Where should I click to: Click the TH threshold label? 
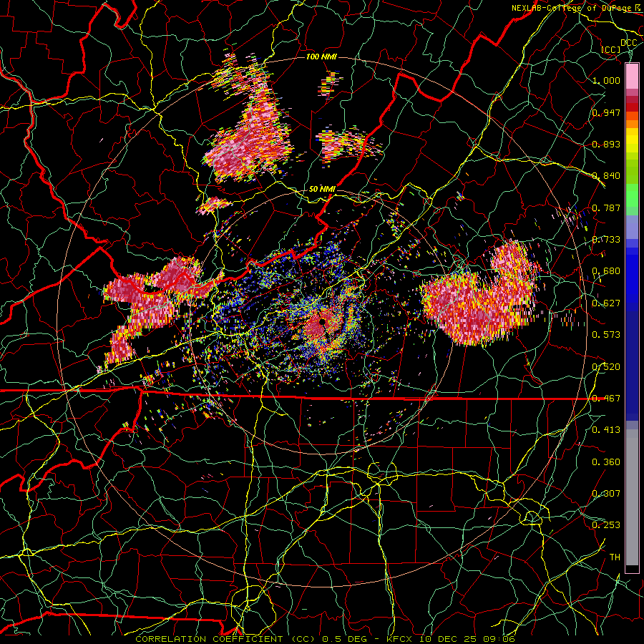tap(615, 557)
